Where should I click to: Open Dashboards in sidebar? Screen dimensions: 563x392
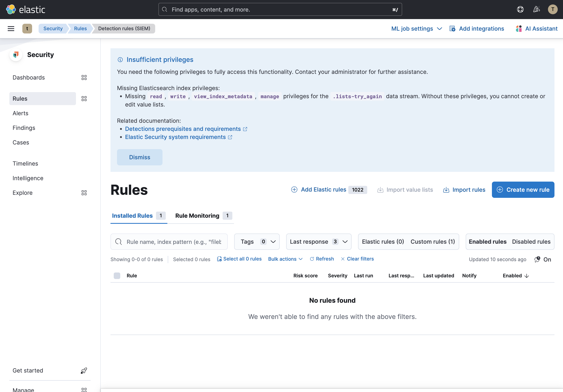pyautogui.click(x=29, y=78)
